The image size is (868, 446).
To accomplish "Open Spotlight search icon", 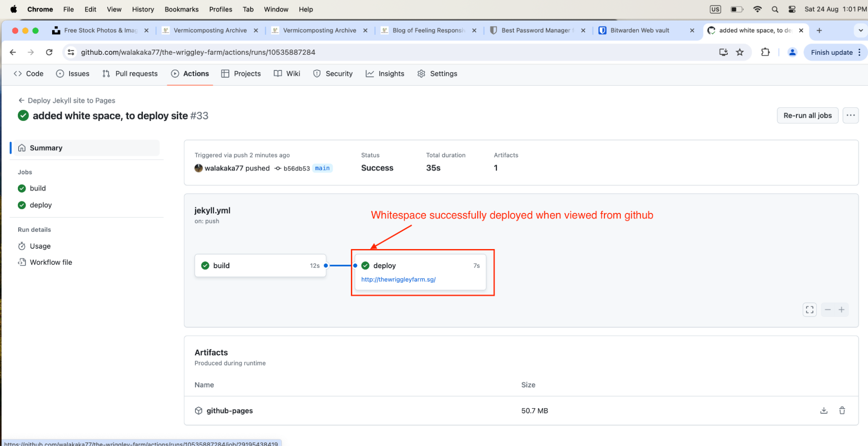I will (775, 9).
